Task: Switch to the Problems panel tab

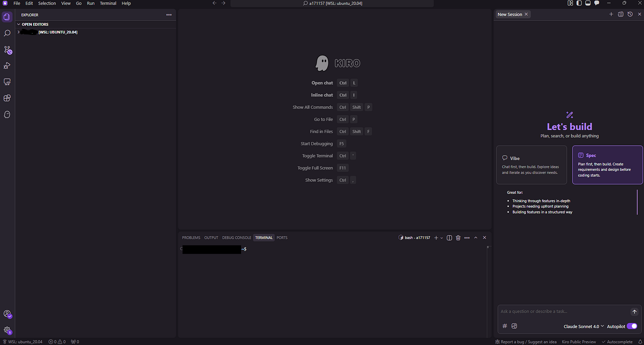Action: 191,238
